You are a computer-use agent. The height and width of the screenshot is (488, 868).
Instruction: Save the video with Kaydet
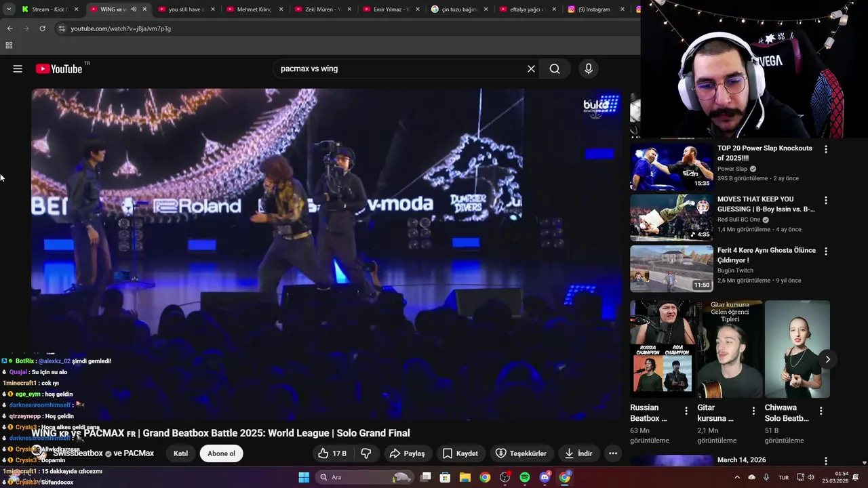(x=460, y=453)
